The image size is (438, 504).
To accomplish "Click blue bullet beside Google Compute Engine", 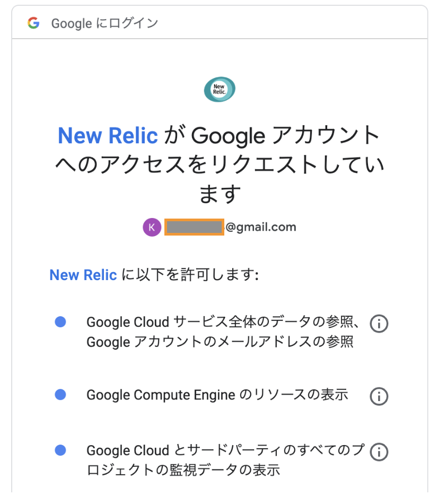I will (60, 394).
